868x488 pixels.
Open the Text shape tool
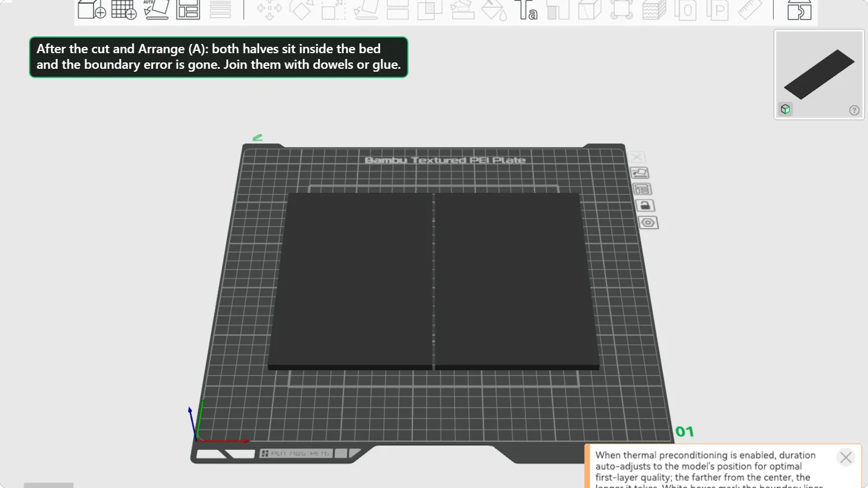(x=526, y=10)
